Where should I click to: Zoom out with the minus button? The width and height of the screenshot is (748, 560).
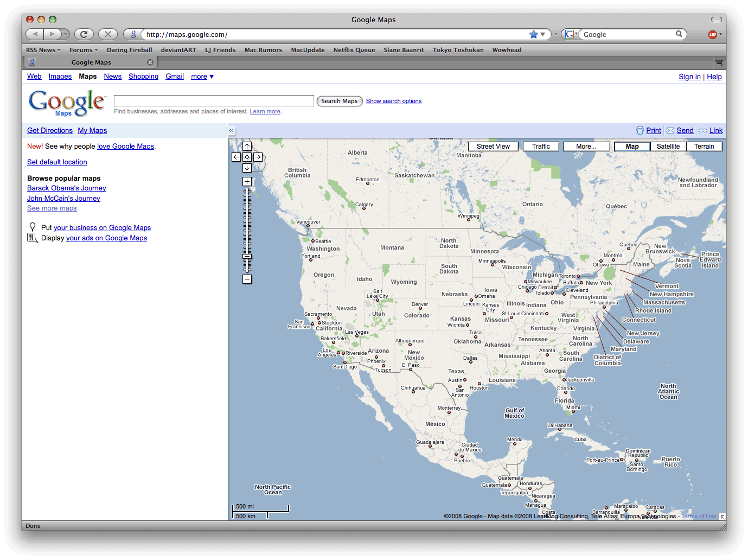[x=247, y=279]
